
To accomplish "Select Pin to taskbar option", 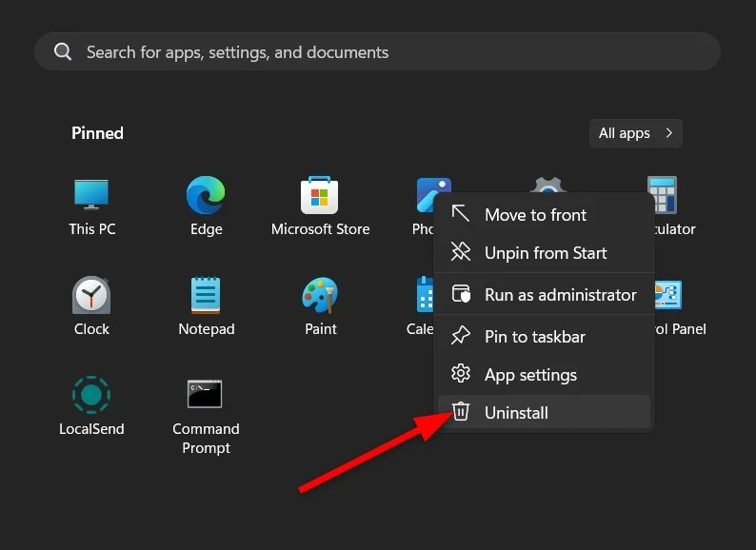I will pos(534,337).
